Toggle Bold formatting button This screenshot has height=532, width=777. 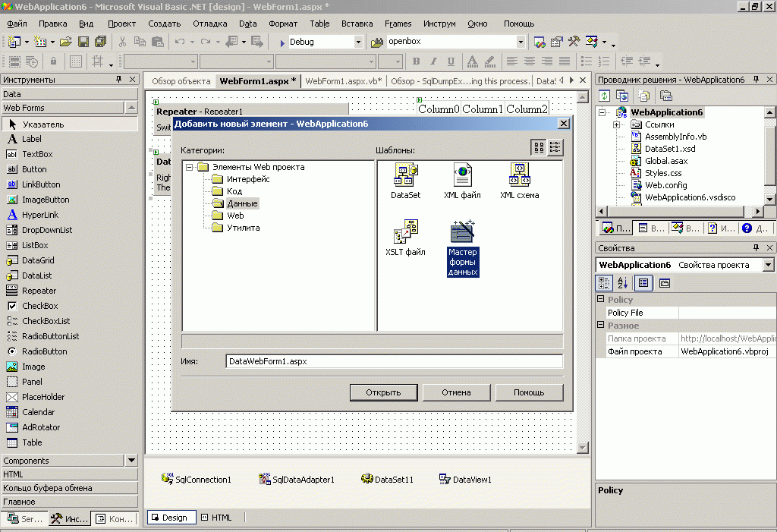[417, 61]
